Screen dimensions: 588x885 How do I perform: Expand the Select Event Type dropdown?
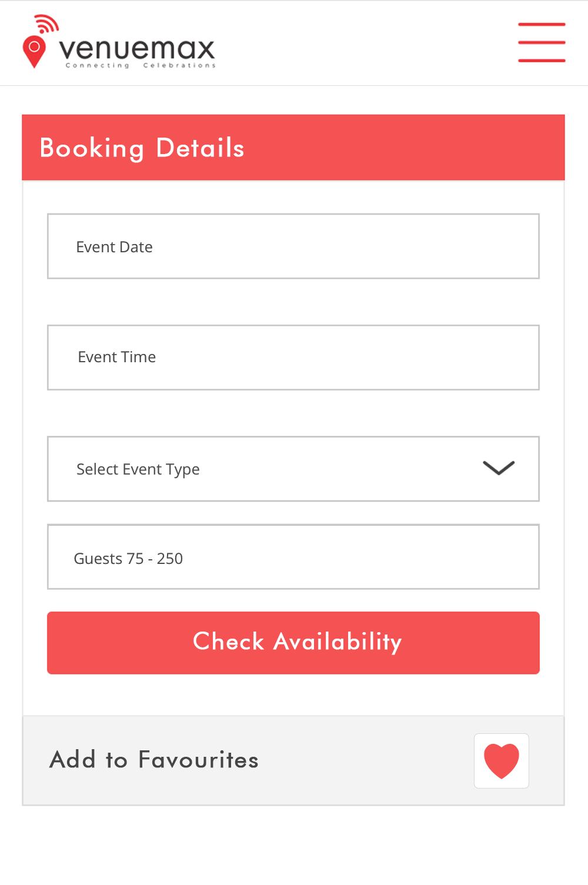click(293, 469)
